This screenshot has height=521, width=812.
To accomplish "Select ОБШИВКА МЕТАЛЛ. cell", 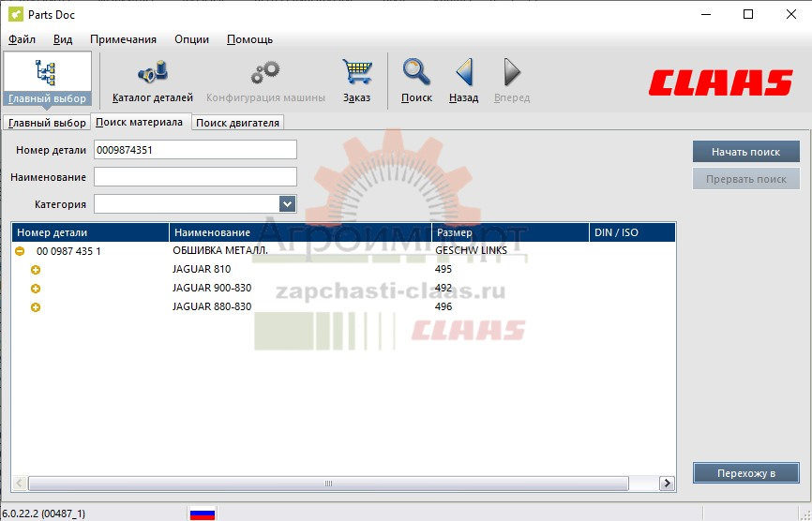I will click(x=220, y=251).
